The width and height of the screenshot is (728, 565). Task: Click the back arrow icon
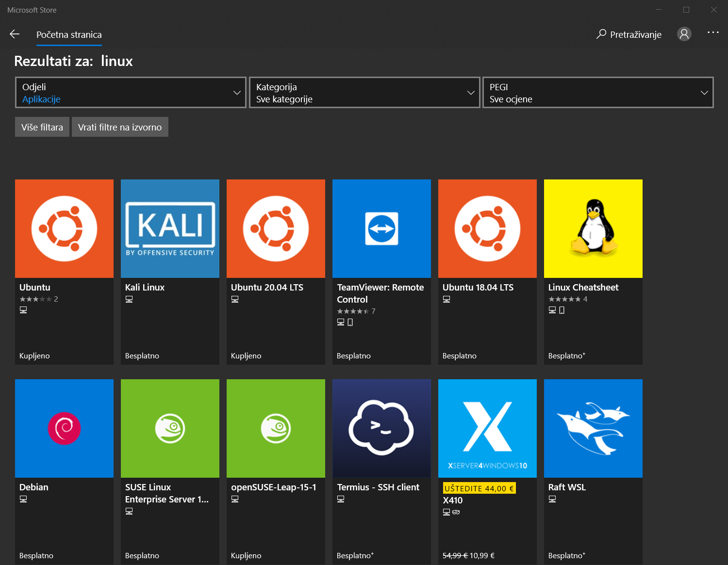coord(15,34)
